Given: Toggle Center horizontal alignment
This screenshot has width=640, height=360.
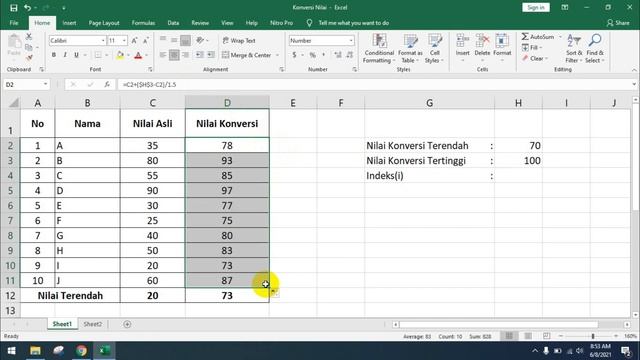Looking at the screenshot, I should point(174,55).
